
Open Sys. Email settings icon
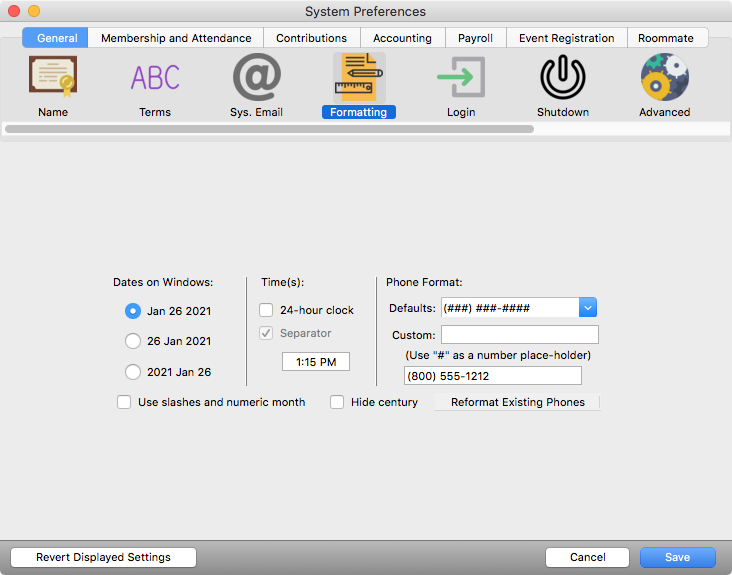pyautogui.click(x=257, y=77)
